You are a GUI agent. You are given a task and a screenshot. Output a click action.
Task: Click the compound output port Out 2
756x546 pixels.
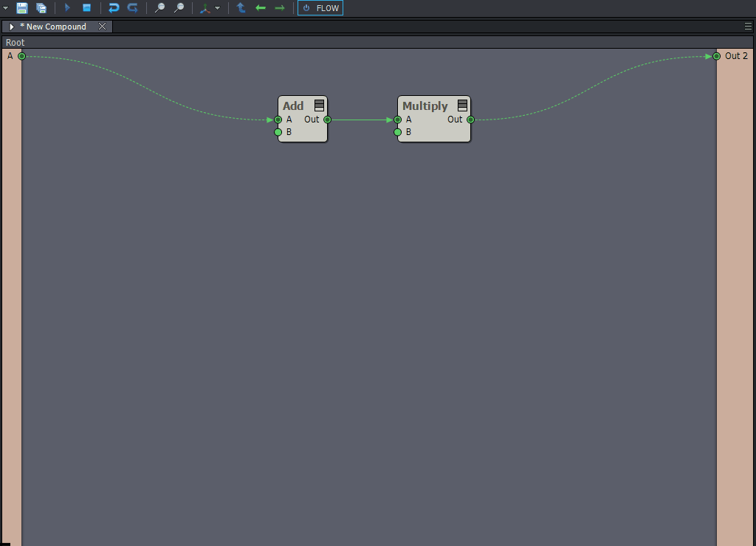716,56
